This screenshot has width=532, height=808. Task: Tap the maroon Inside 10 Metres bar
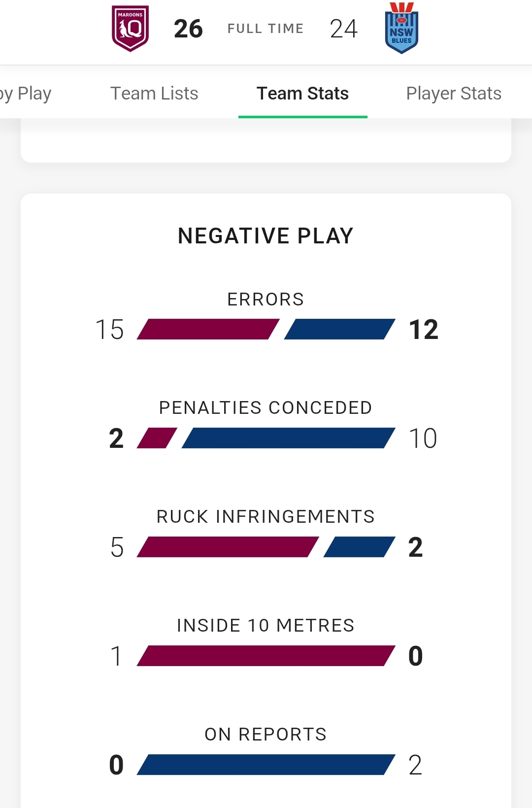[x=266, y=656]
